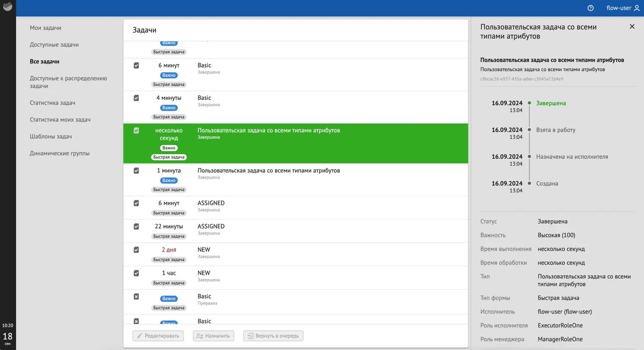The width and height of the screenshot is (644, 350).
Task: Click the status icon of the 2 дня NEW task
Action: (x=136, y=250)
